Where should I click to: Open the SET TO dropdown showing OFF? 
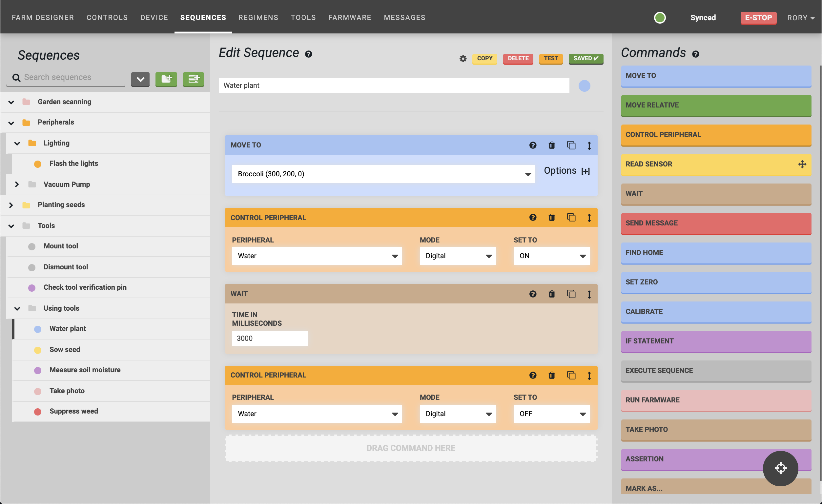coord(551,414)
